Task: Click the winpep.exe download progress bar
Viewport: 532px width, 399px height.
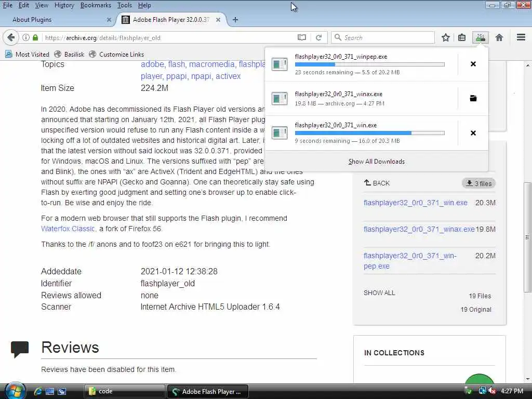Action: point(369,64)
